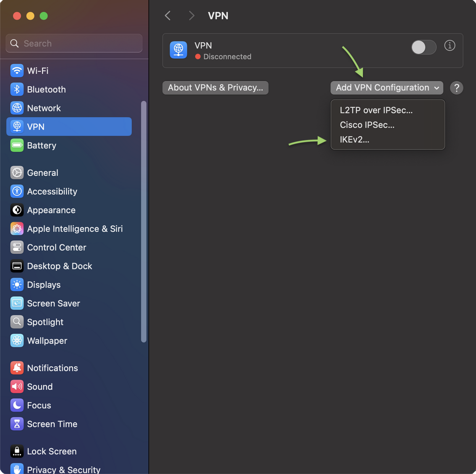The width and height of the screenshot is (476, 474).
Task: Click the question mark help button
Action: pyautogui.click(x=457, y=88)
